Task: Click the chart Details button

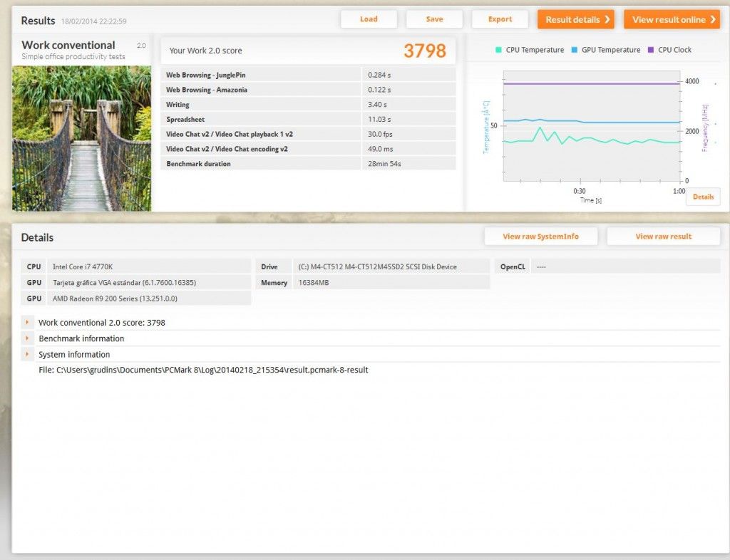Action: click(x=703, y=197)
